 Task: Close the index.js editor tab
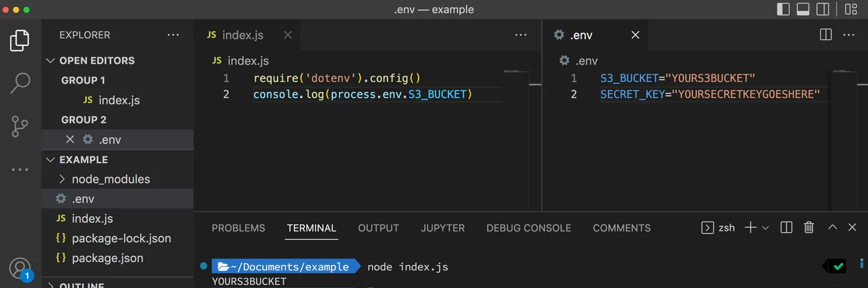288,35
